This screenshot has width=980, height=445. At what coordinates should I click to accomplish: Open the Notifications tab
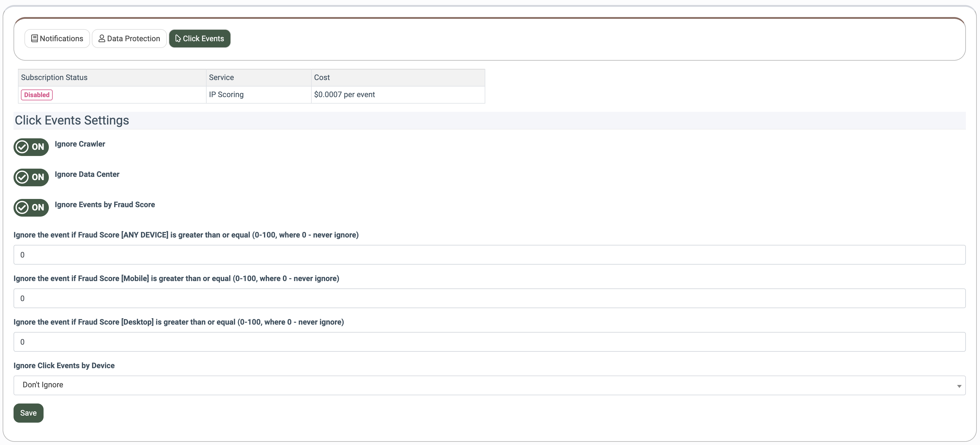(x=57, y=39)
